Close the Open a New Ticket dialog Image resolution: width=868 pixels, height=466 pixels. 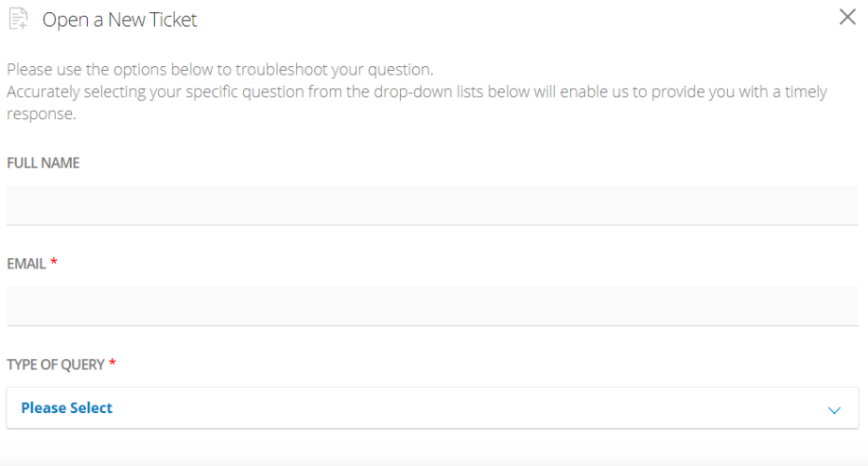point(847,17)
